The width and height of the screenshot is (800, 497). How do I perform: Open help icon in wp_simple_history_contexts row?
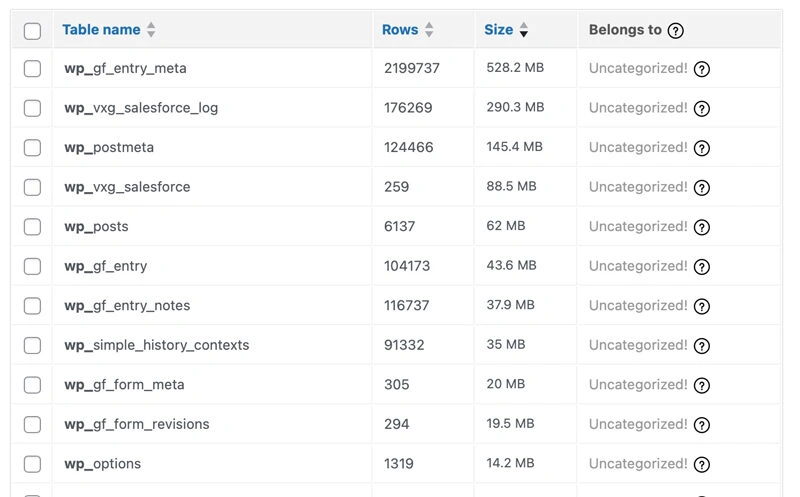[x=702, y=346]
